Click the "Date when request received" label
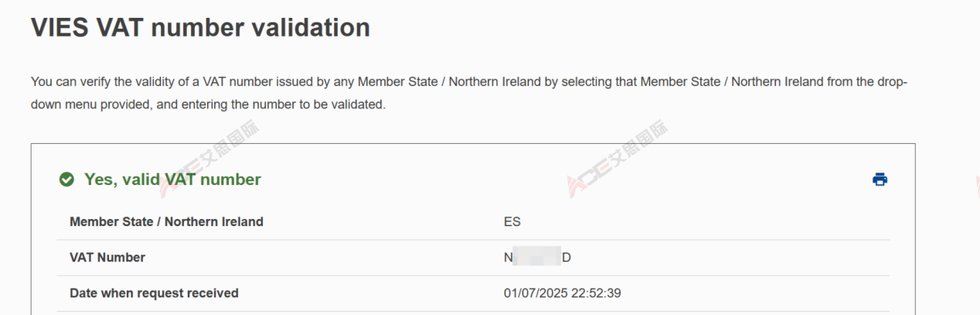This screenshot has height=315, width=980. click(x=154, y=293)
